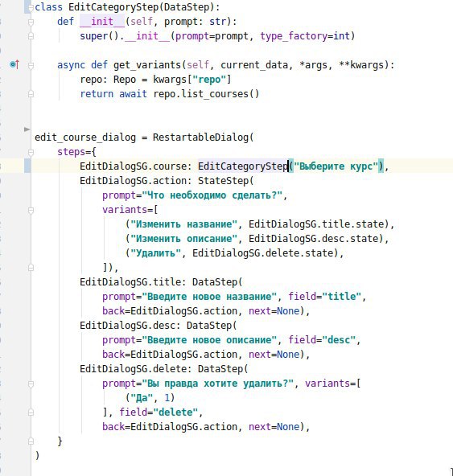453x476 pixels.
Task: Click edit_course_dialog variable name
Action: (x=85, y=137)
